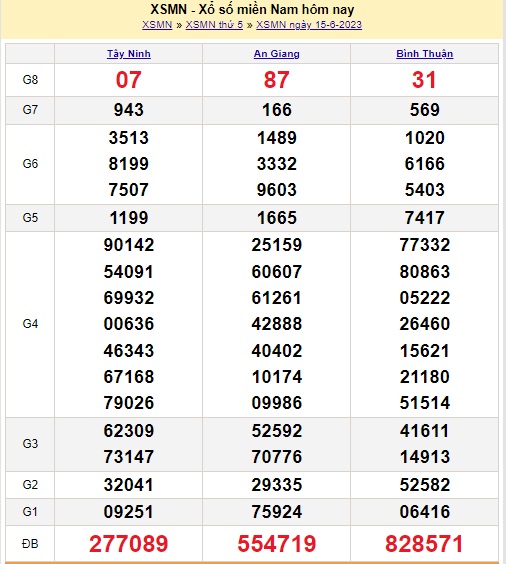This screenshot has width=506, height=564.
Task: Open the XSMN breadcrumb link
Action: tap(157, 24)
